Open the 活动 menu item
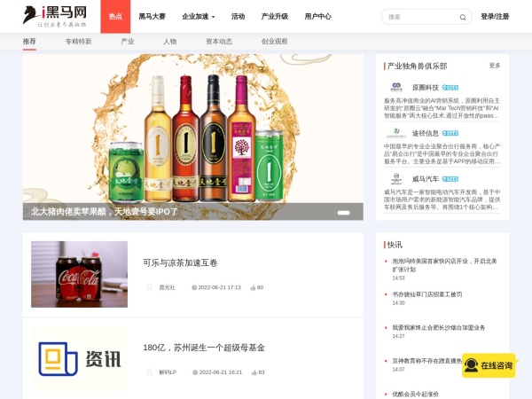Screen dimensions: 532x399 (x=238, y=16)
